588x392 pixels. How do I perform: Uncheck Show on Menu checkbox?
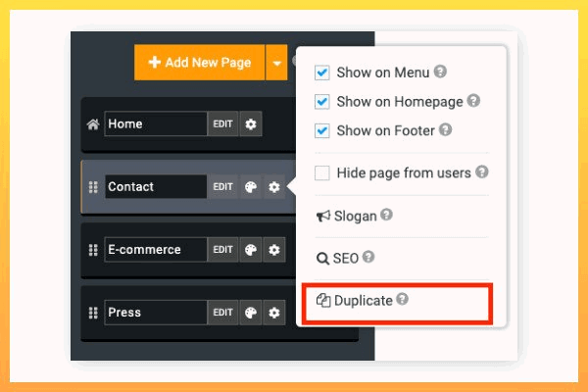pos(322,73)
